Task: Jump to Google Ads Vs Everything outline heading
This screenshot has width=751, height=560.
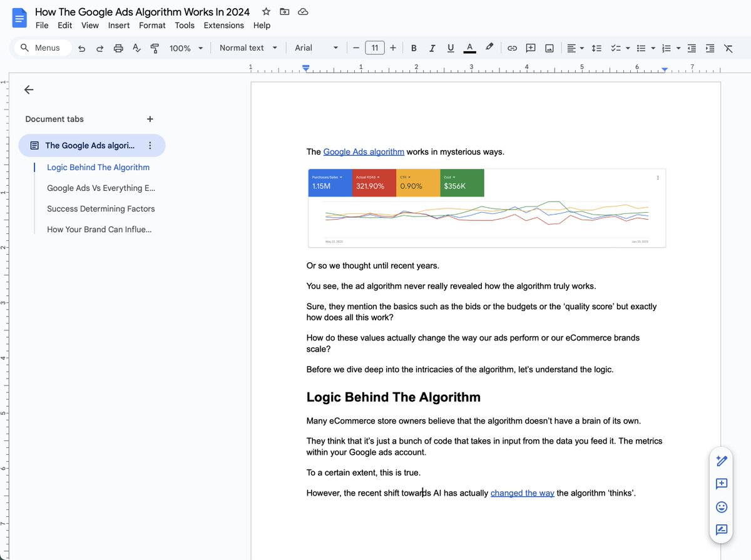Action: coord(101,188)
